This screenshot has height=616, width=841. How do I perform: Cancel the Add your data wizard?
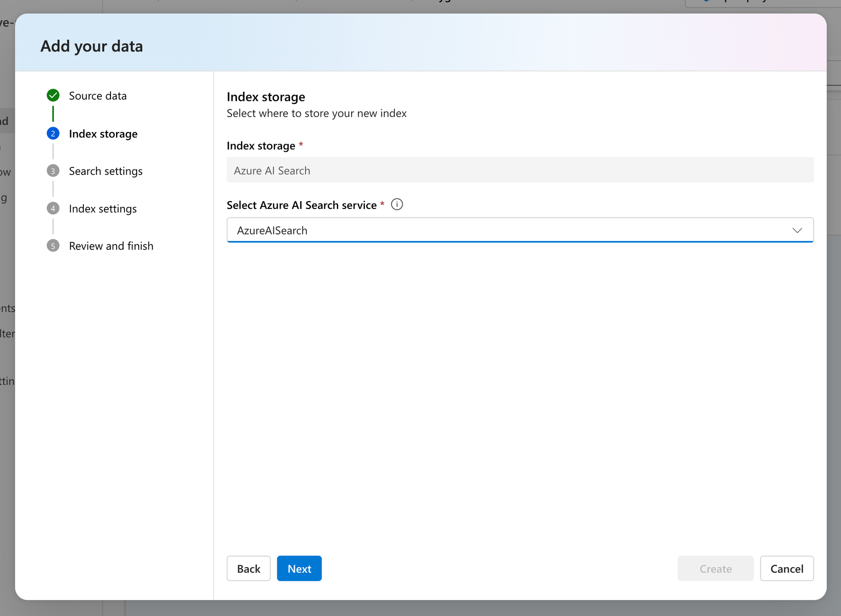tap(787, 568)
